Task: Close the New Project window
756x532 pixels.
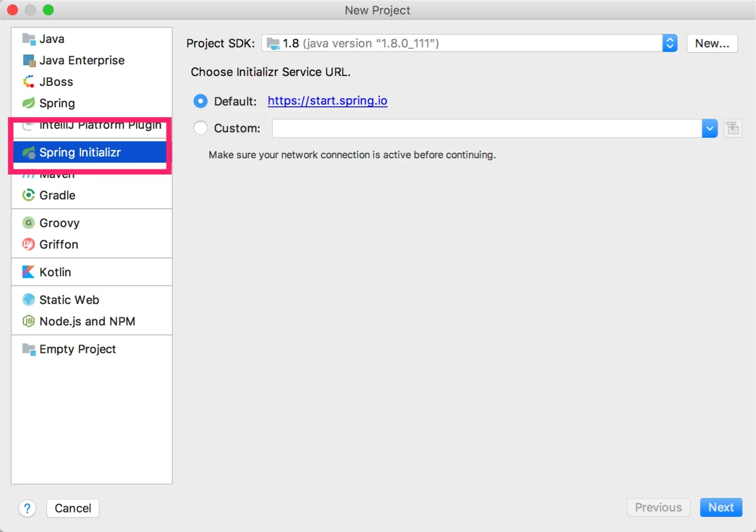Action: point(12,10)
